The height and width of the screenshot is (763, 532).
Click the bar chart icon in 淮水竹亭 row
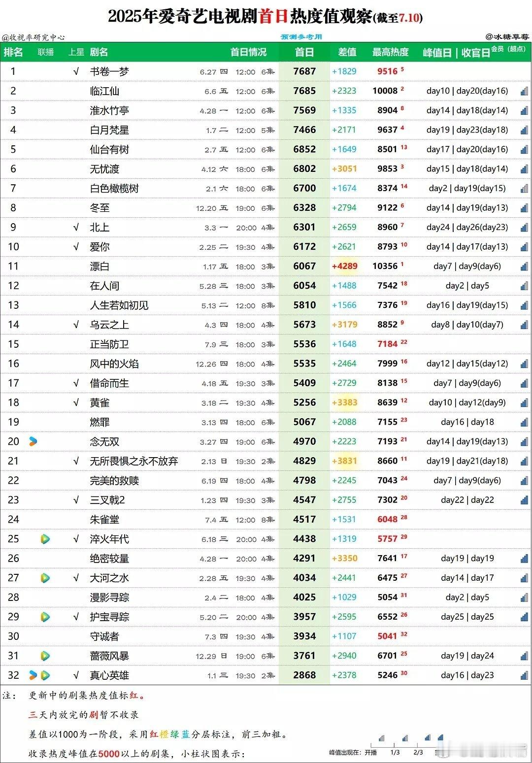[524, 111]
